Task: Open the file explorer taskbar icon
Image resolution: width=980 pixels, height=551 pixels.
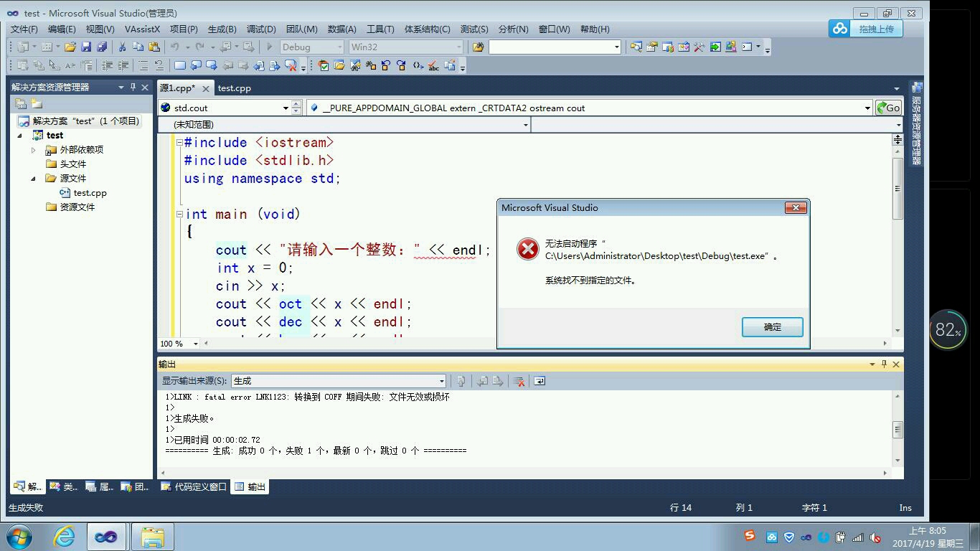Action: pos(152,537)
